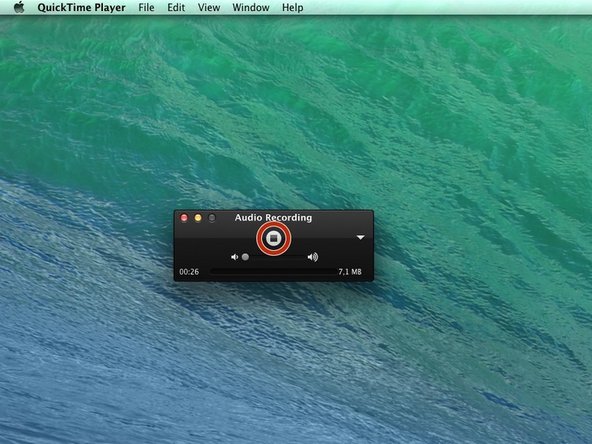Open the Apple menu
The image size is (592, 444).
(x=19, y=7)
